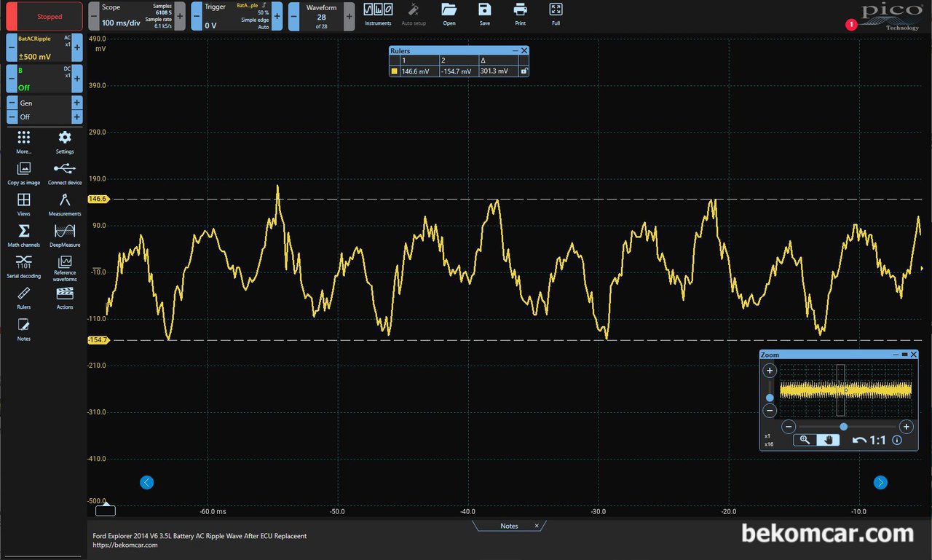Open Math channels sigma tool
The width and height of the screenshot is (932, 560).
[24, 235]
